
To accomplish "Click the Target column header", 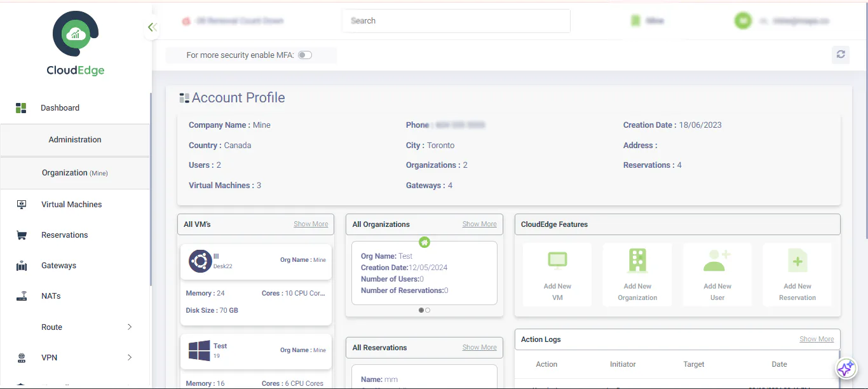I will [694, 364].
